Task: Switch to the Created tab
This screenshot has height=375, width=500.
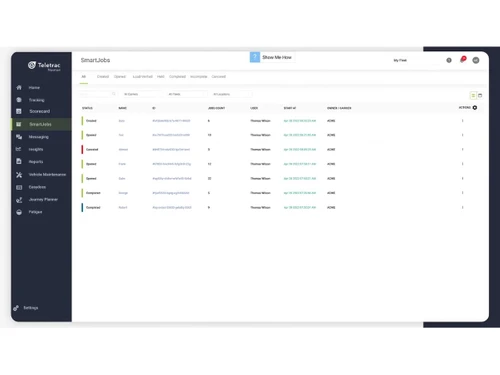Action: click(x=103, y=77)
